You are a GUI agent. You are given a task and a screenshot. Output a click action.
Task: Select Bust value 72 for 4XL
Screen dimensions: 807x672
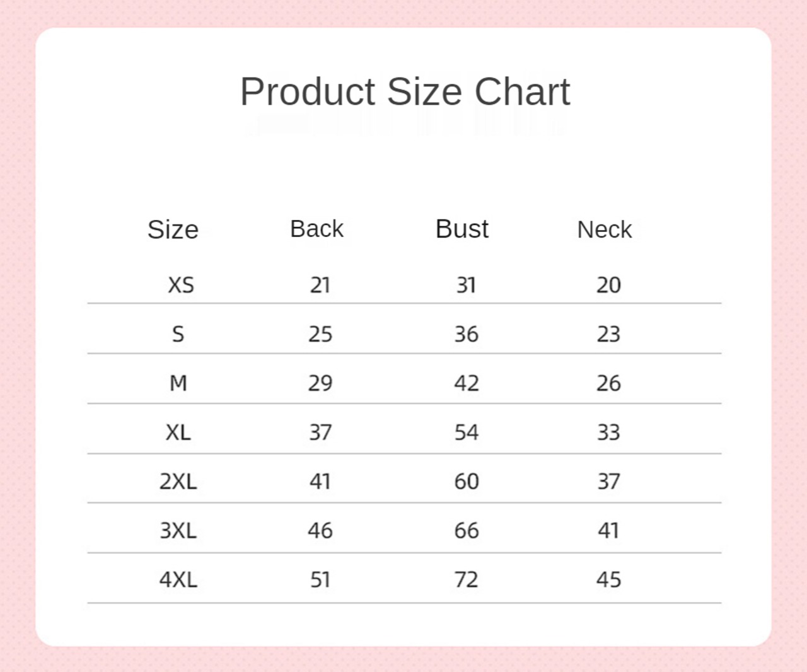click(x=467, y=579)
